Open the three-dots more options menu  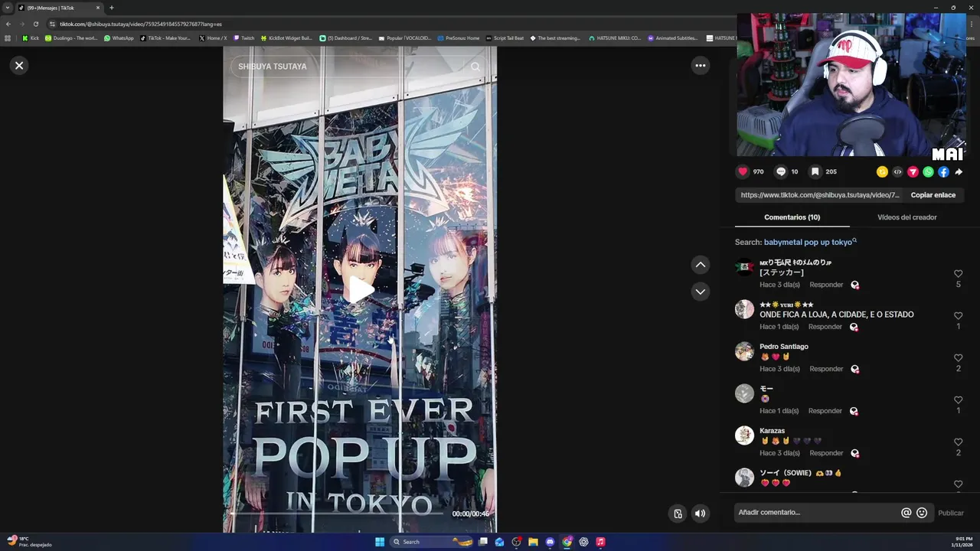(700, 66)
